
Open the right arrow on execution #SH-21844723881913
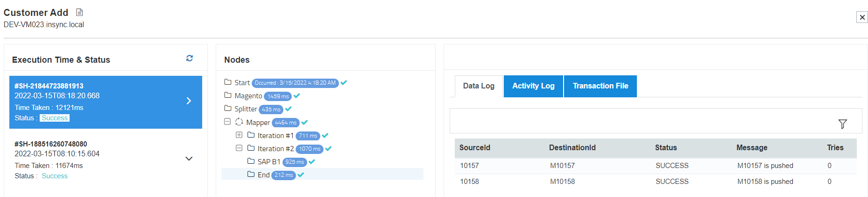[x=189, y=101]
